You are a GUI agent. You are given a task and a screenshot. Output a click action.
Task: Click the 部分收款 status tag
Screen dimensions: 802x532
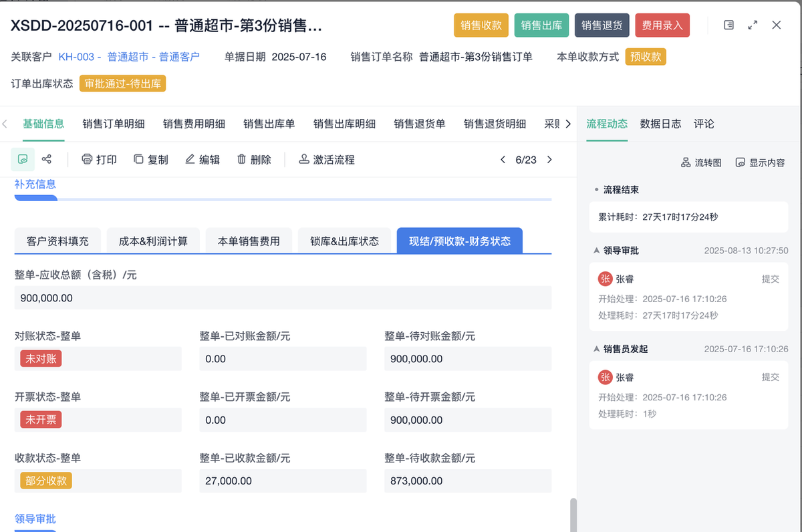(46, 481)
